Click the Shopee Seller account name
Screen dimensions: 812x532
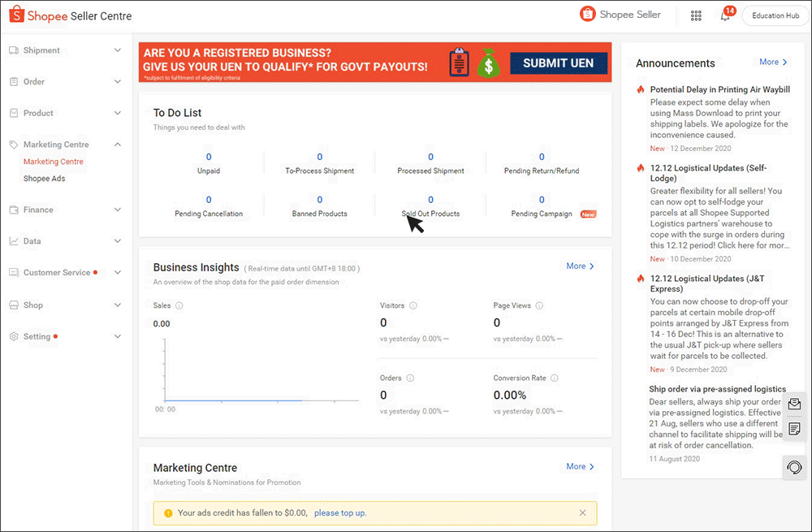coord(630,15)
